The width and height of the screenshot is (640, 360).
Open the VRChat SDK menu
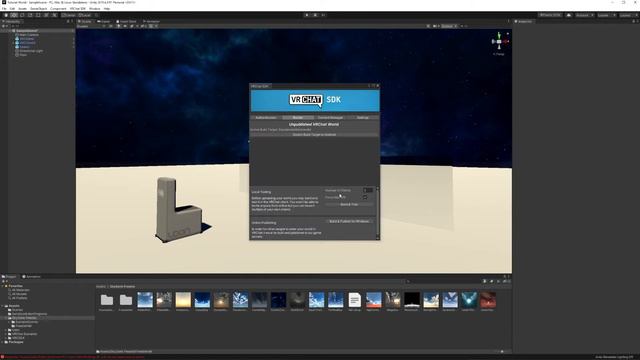78,9
